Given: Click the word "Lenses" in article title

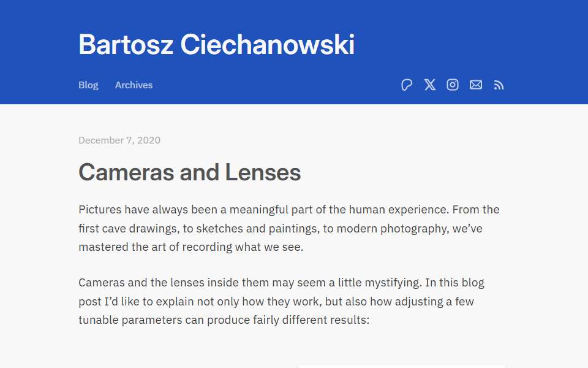Looking at the screenshot, I should [x=263, y=172].
